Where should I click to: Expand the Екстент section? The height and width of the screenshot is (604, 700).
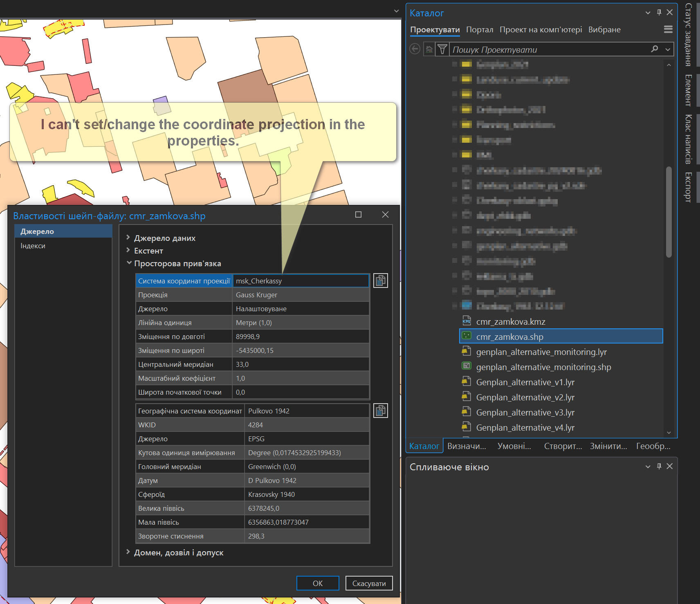pyautogui.click(x=128, y=250)
